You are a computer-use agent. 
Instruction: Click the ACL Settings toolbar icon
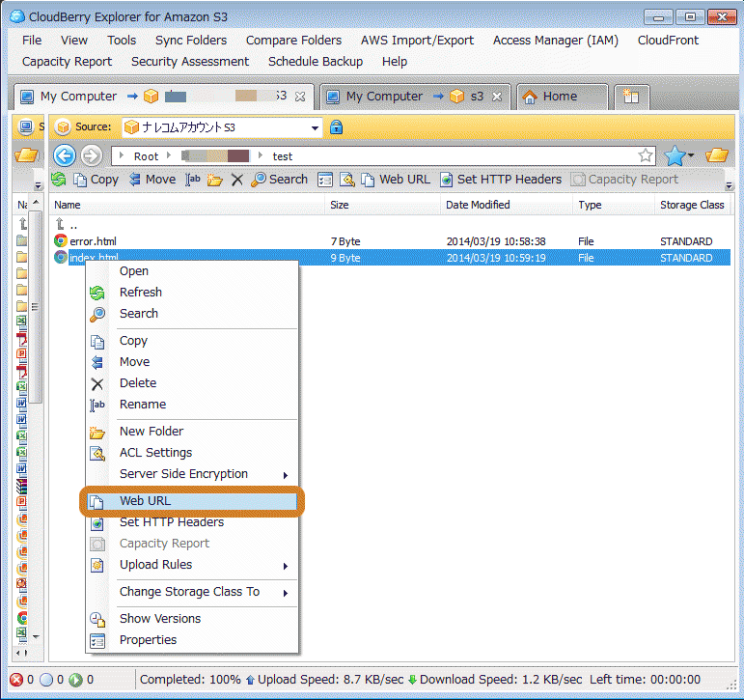click(347, 180)
